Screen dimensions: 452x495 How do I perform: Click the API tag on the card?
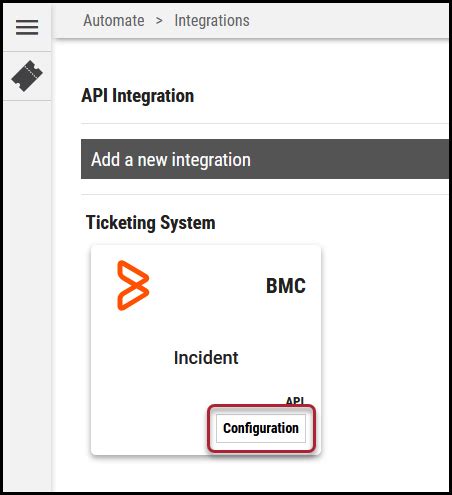click(295, 400)
